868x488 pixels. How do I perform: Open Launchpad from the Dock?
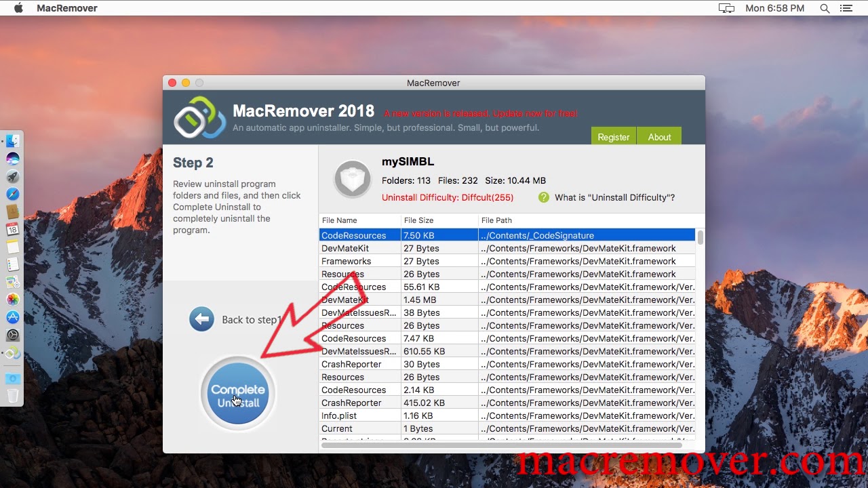(13, 176)
